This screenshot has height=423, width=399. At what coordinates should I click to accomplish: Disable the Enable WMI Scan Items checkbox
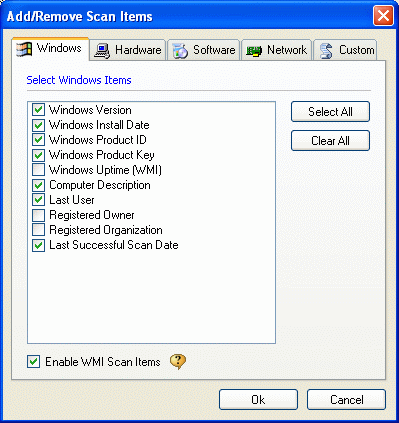pos(33,362)
